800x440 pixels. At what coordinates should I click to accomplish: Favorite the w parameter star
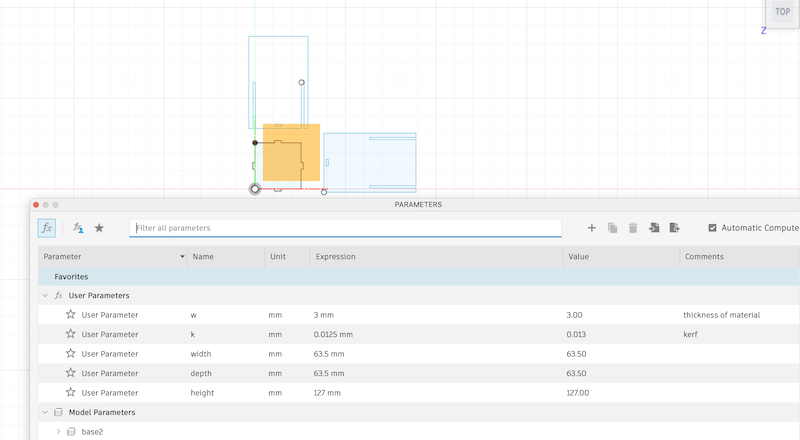pos(70,314)
